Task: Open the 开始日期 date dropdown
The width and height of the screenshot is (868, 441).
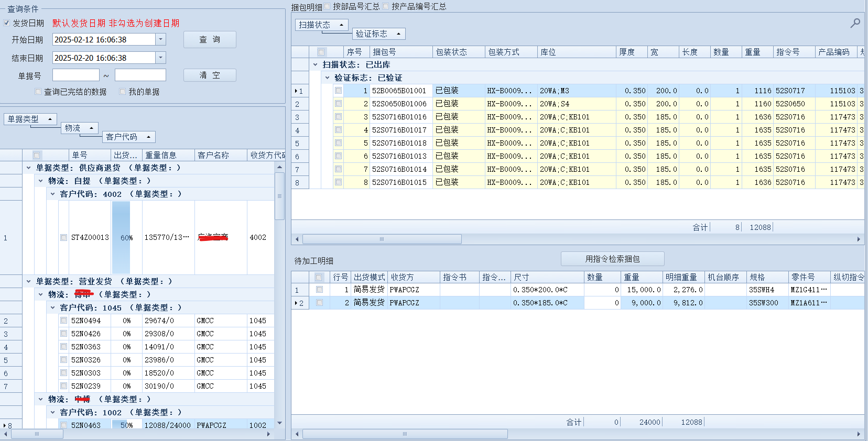Action: pos(161,39)
